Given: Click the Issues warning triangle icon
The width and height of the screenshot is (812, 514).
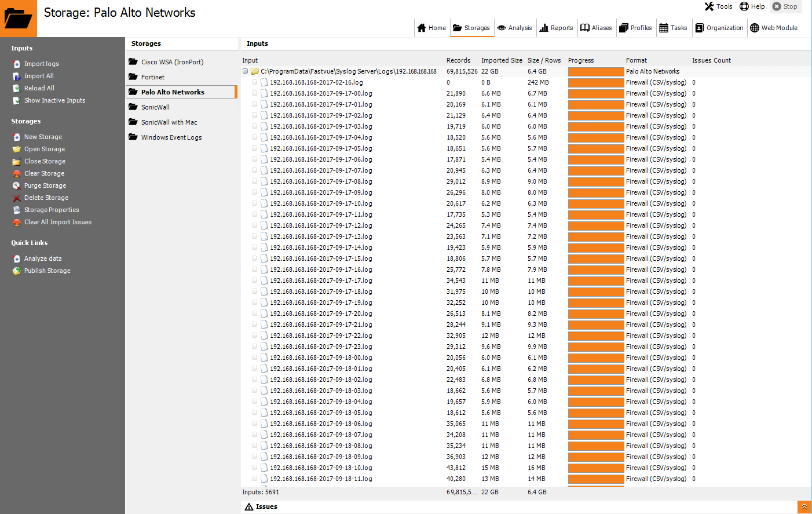Looking at the screenshot, I should [x=249, y=506].
